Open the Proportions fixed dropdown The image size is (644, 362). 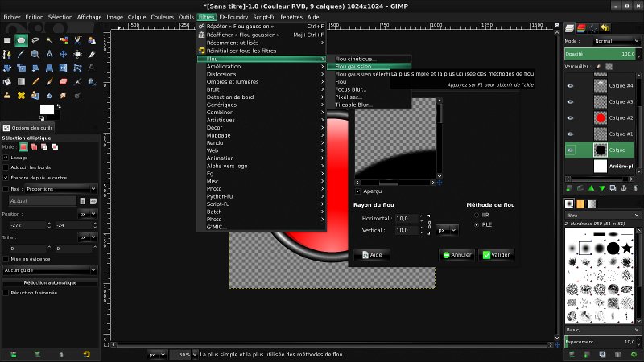pos(61,189)
